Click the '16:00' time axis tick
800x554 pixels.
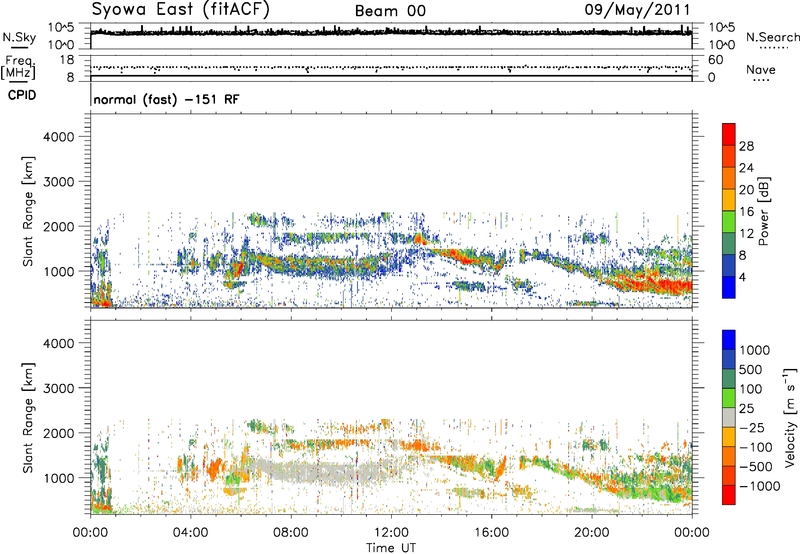point(491,533)
